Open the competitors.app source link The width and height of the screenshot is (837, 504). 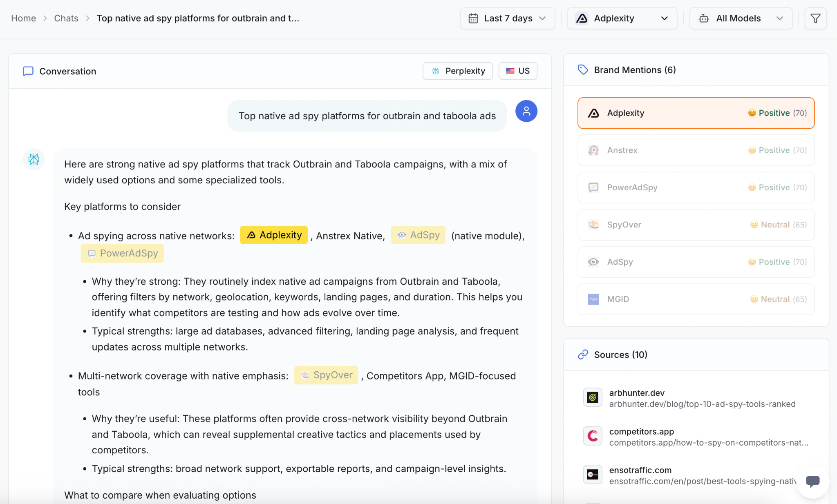[x=709, y=437]
